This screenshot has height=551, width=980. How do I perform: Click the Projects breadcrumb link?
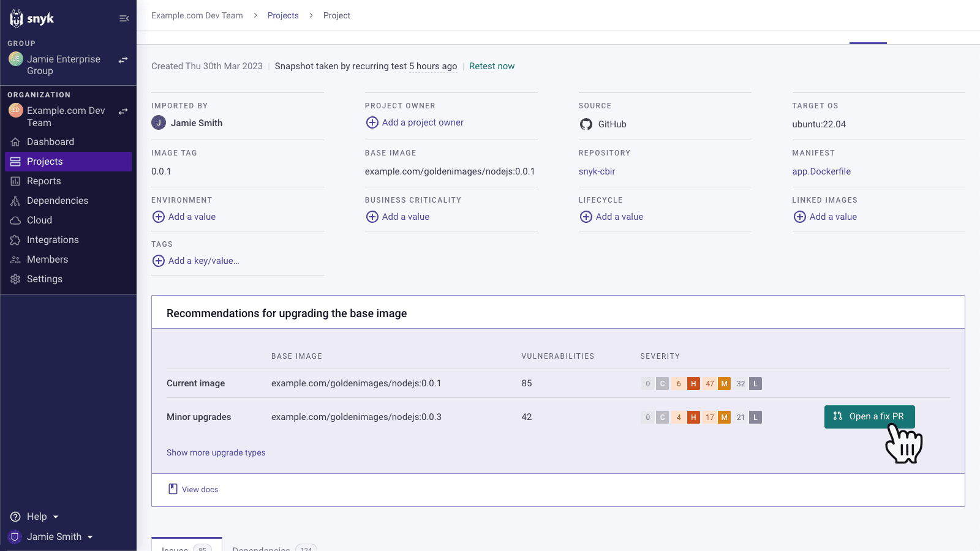(283, 15)
